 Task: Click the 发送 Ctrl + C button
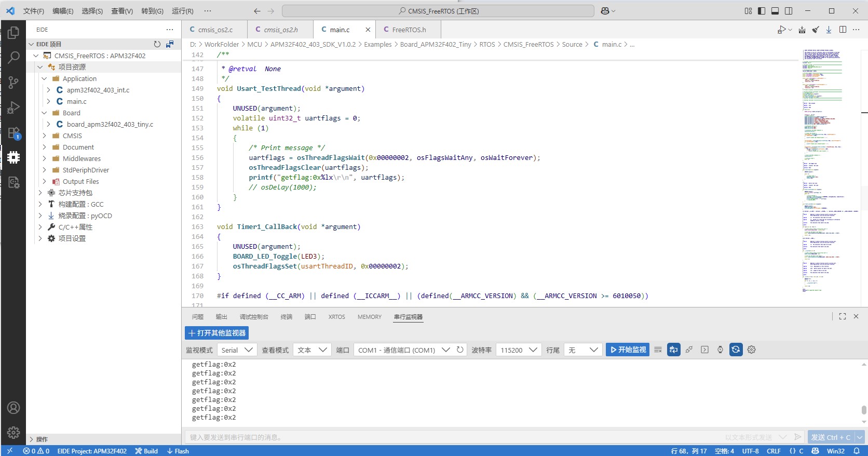point(831,437)
